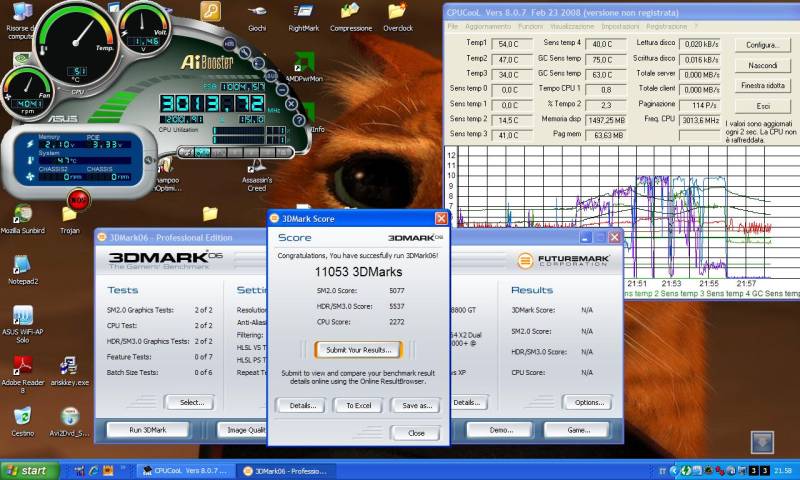
Task: Click the fan rpm gauge in AI Booster
Action: [x=27, y=93]
